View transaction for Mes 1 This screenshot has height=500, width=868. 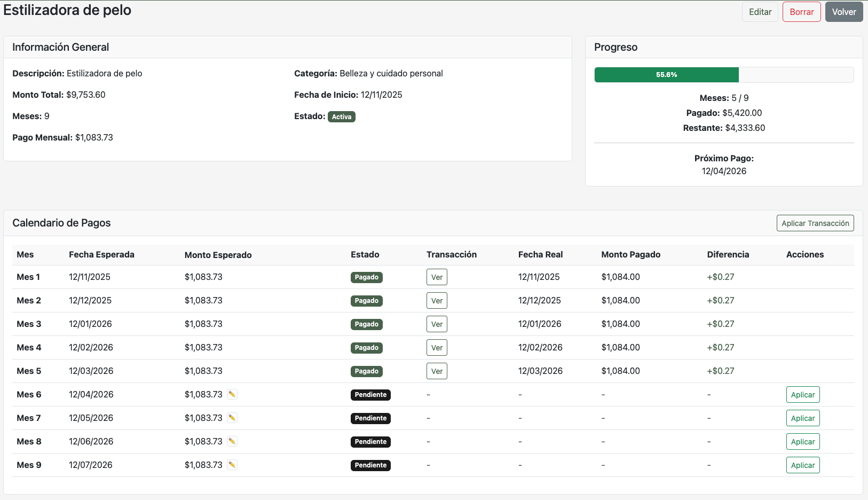click(437, 277)
